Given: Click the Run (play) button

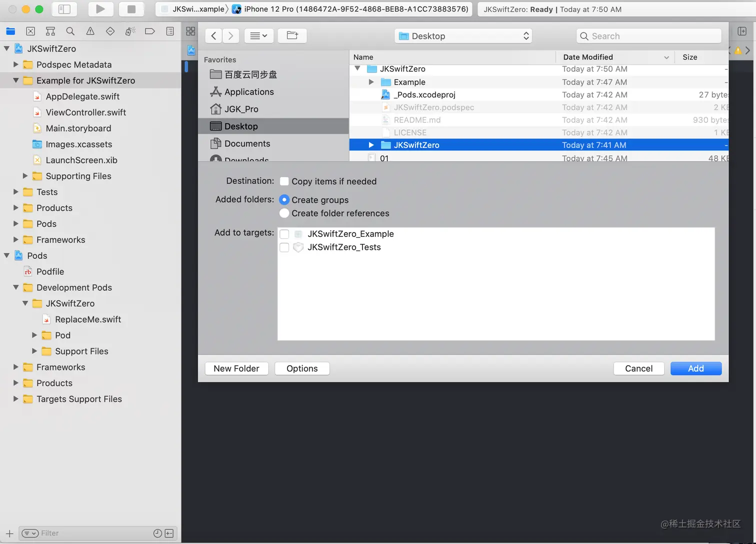Looking at the screenshot, I should (x=100, y=9).
